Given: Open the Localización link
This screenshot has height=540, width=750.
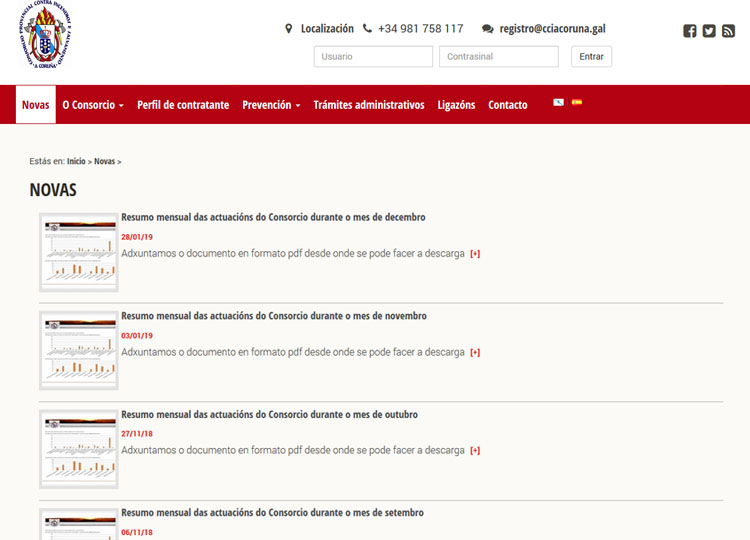Looking at the screenshot, I should click(x=327, y=29).
